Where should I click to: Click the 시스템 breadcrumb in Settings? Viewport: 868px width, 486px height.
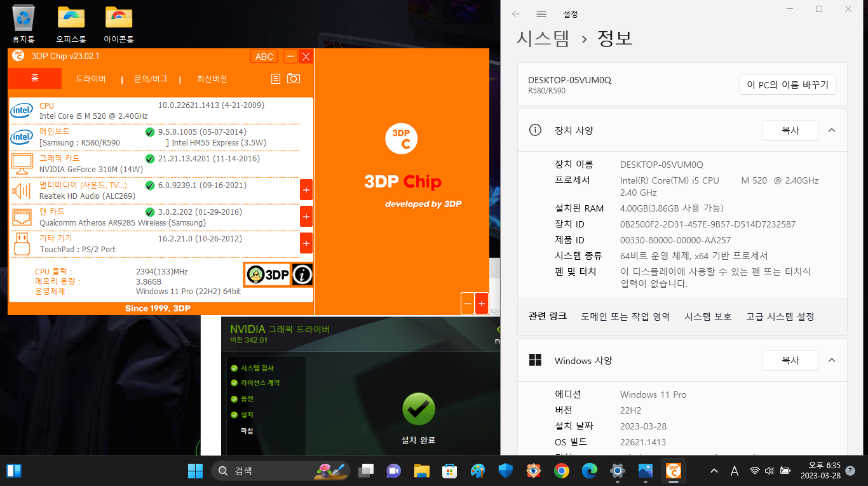pos(543,39)
